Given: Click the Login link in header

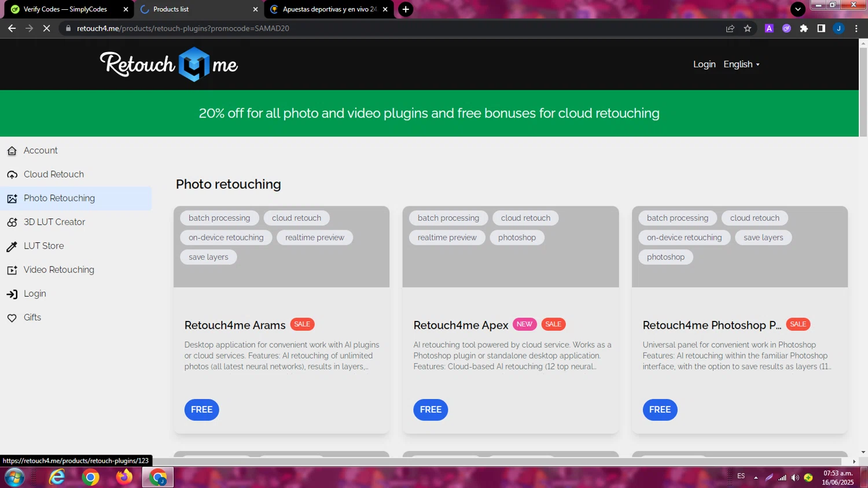Looking at the screenshot, I should pyautogui.click(x=704, y=64).
